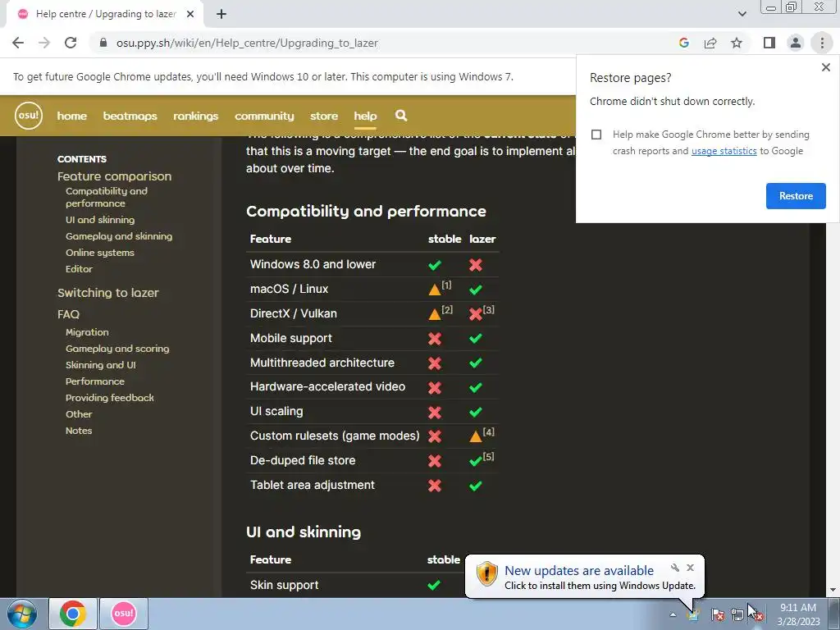Jump to Other in contents

(79, 414)
